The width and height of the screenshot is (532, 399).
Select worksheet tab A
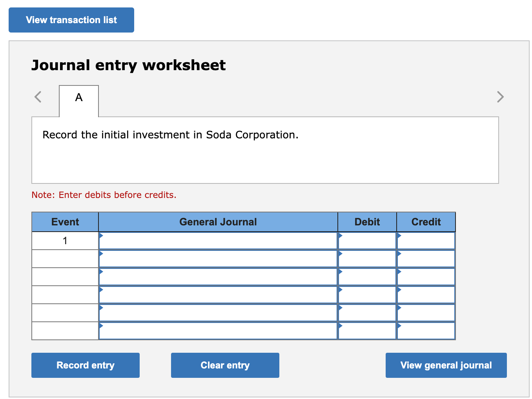[x=79, y=98]
